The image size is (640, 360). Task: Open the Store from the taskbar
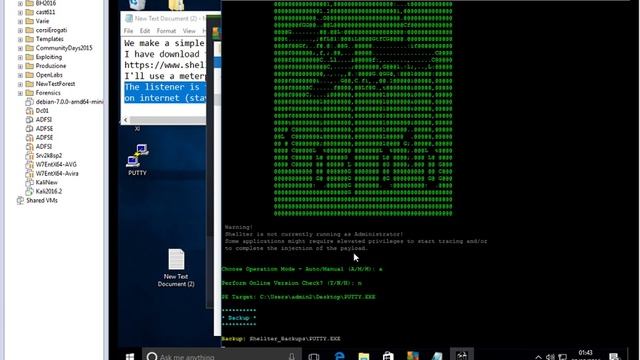tap(388, 356)
